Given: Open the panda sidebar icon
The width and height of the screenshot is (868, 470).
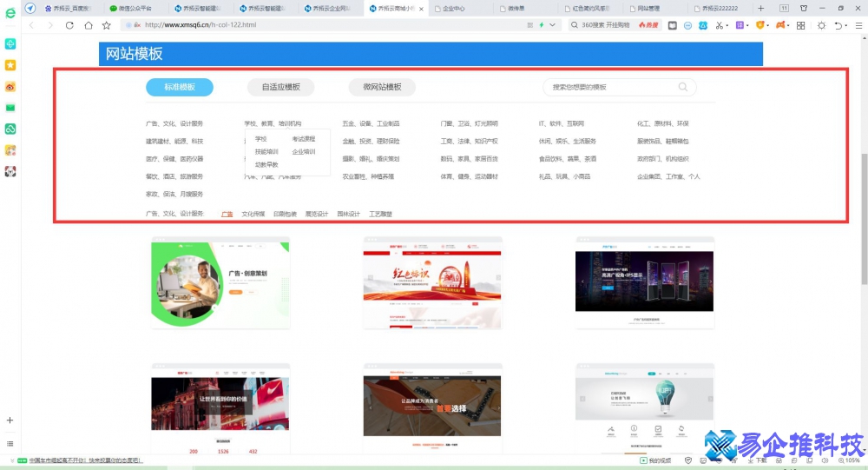Looking at the screenshot, I should 10,172.
